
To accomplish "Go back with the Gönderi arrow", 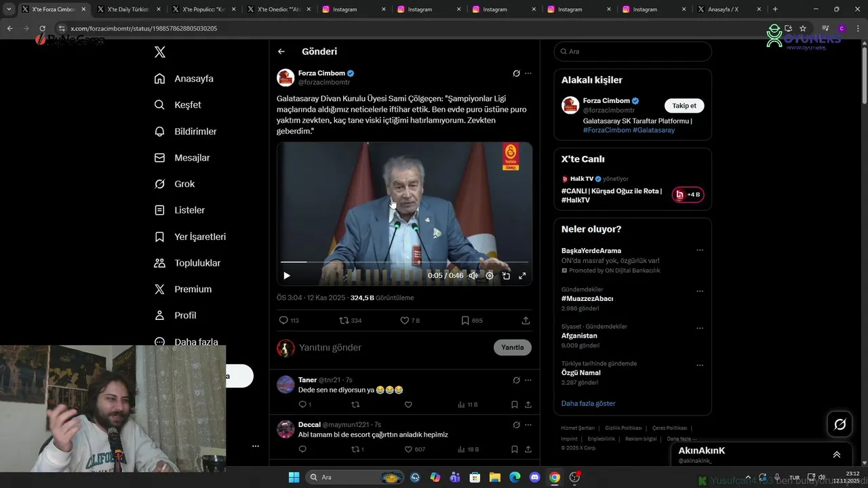I will 281,52.
